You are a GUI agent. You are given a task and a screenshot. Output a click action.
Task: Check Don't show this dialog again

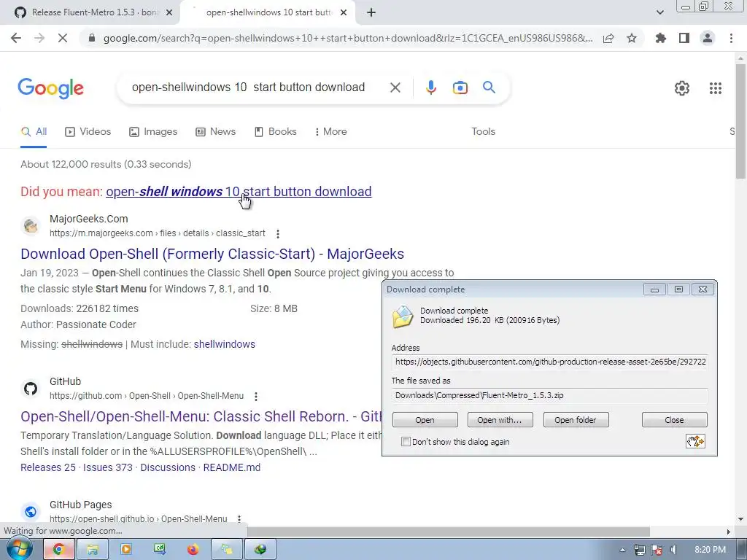click(406, 442)
